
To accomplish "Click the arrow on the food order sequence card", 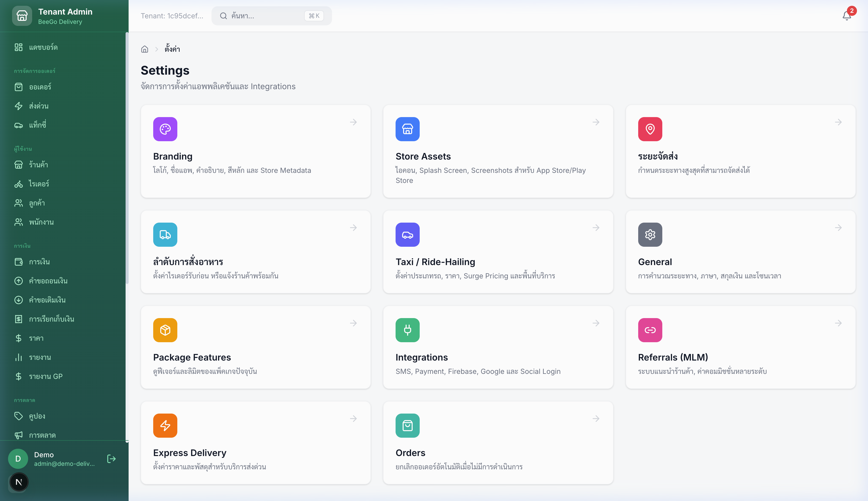I will (x=353, y=228).
